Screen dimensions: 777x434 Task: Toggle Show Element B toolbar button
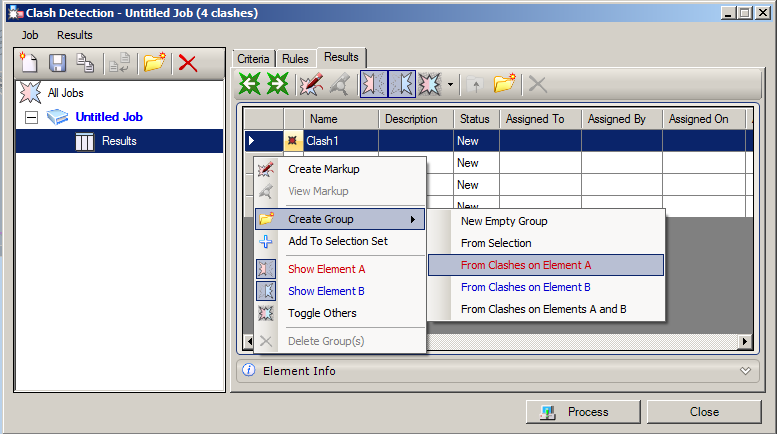point(402,84)
